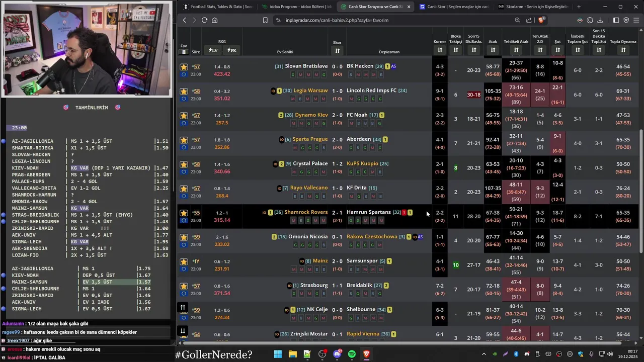Sort by Topla Oynama column
The height and width of the screenshot is (362, 644).
click(623, 50)
